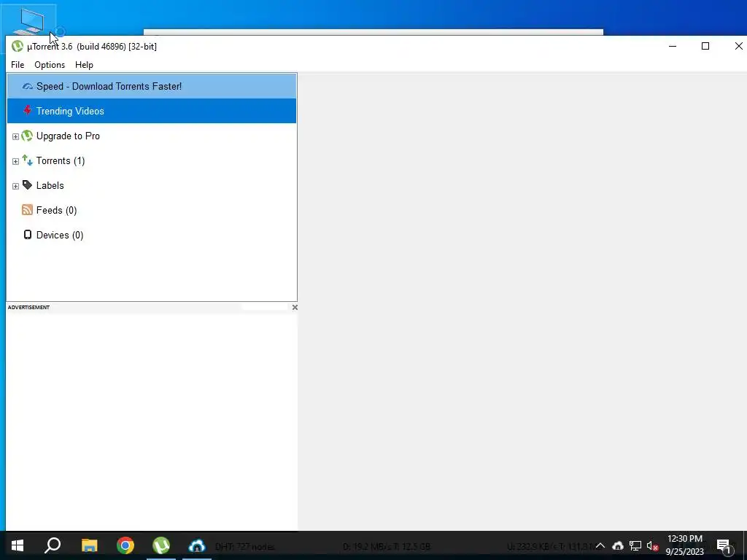Click the µTorrent logo beside Upgrade to Pro
747x560 pixels.
27,136
